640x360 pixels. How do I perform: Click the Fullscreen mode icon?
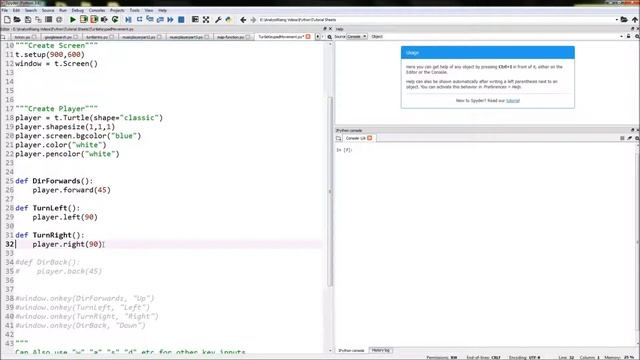(x=206, y=20)
